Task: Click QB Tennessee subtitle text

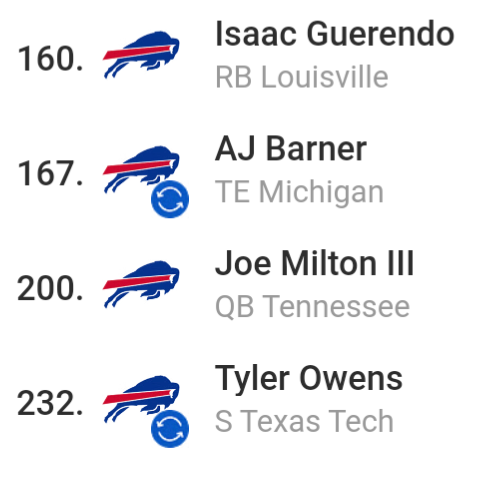Action: click(x=313, y=307)
